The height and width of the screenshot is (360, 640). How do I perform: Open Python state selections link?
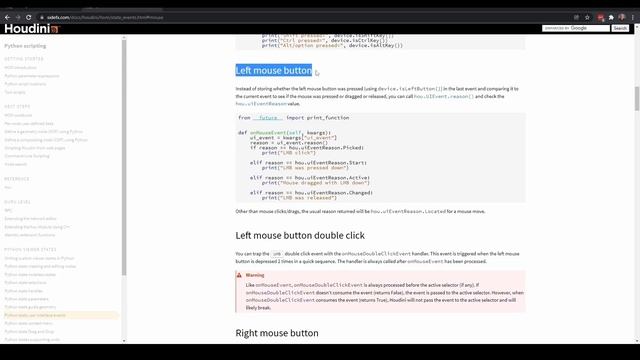tap(25, 282)
